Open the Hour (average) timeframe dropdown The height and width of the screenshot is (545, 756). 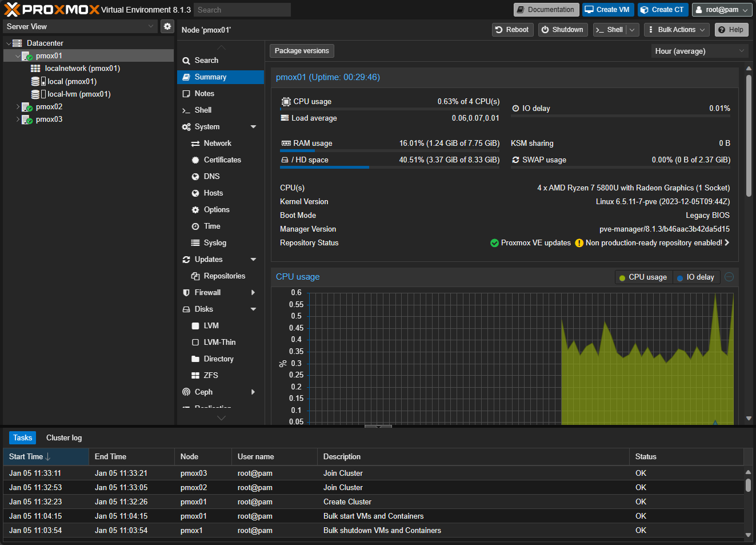tap(699, 51)
